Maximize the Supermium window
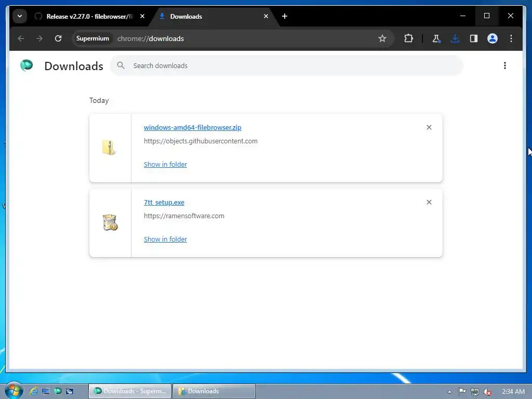Image resolution: width=532 pixels, height=399 pixels. [486, 16]
